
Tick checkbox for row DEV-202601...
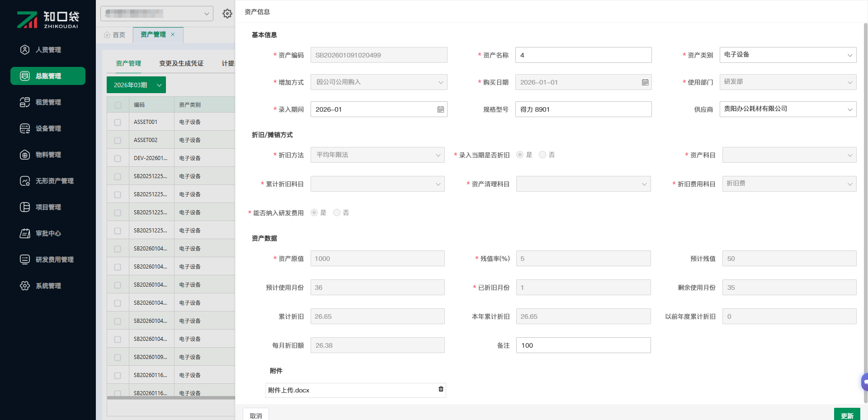coord(118,158)
